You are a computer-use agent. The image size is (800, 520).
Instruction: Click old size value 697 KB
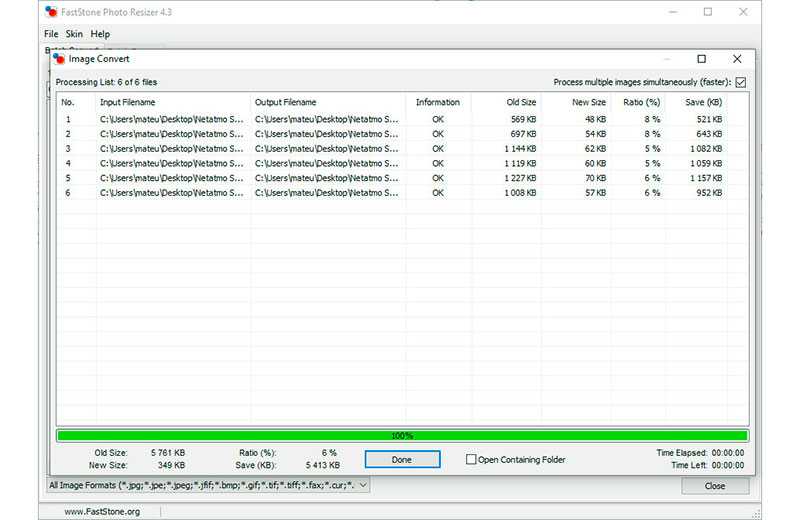point(523,134)
